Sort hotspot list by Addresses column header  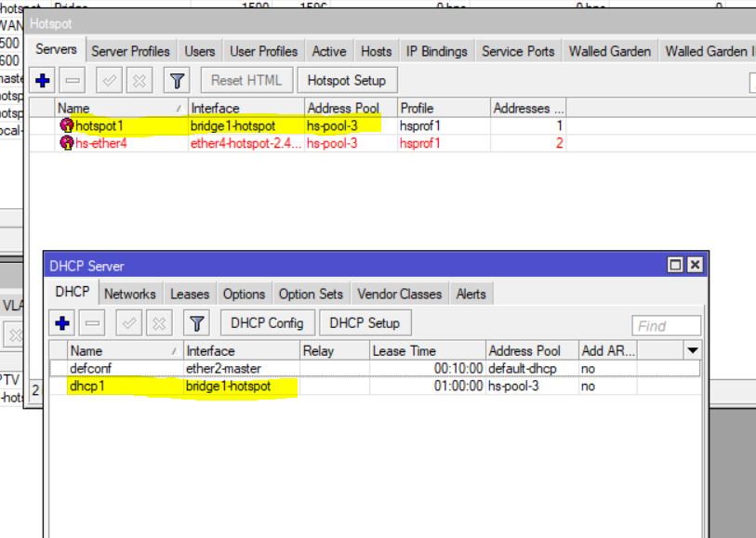(528, 108)
